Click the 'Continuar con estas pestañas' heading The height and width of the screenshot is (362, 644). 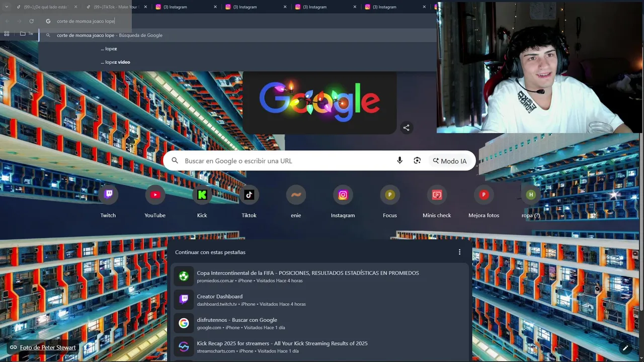point(210,252)
